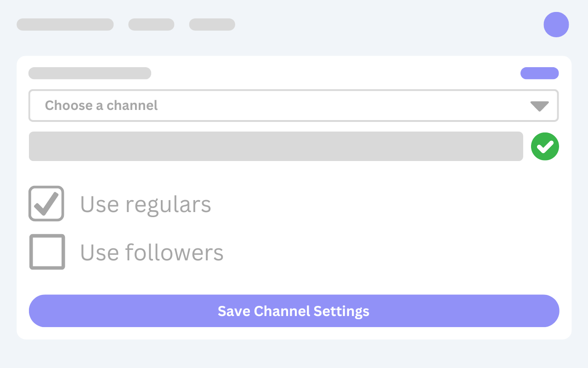Open the Choose a channel dropdown

[x=294, y=105]
